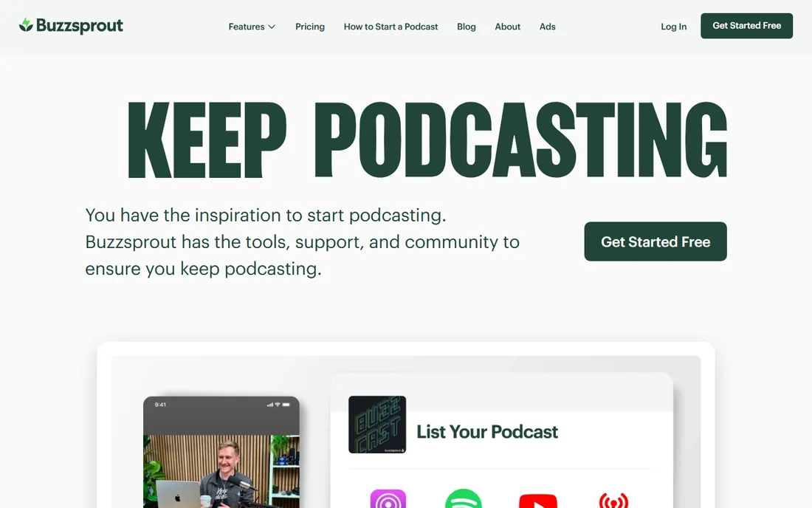Open the Ads page
Screen dimensions: 812x508
pos(548,27)
